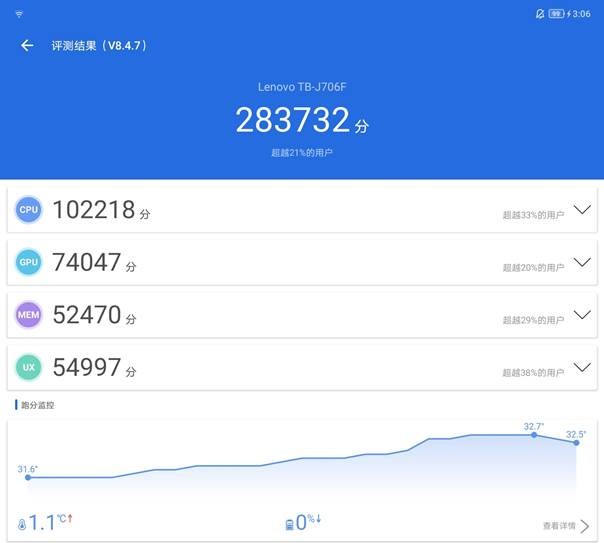This screenshot has width=604, height=543.
Task: Select the 32.5° end point on chart
Action: coord(576,443)
